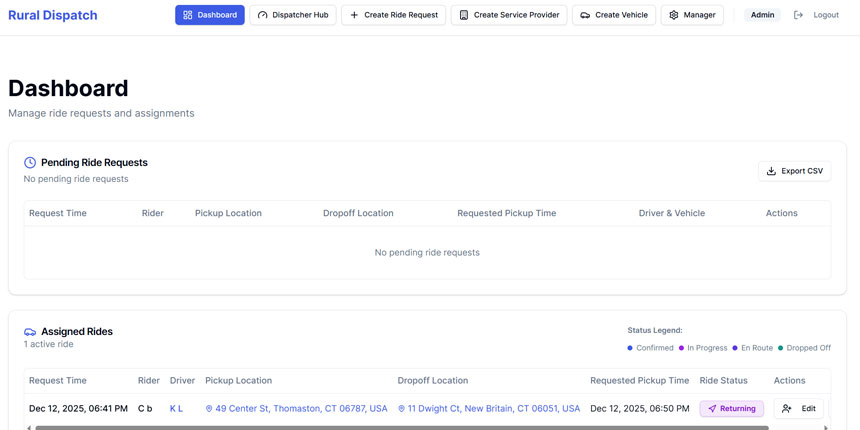The image size is (860, 430).
Task: Click Request Time header in Pending table
Action: click(58, 213)
